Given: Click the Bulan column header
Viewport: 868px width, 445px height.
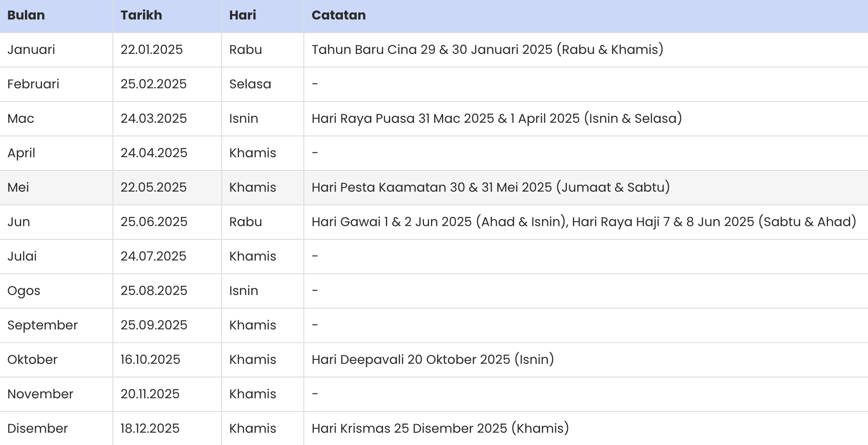Looking at the screenshot, I should tap(26, 15).
